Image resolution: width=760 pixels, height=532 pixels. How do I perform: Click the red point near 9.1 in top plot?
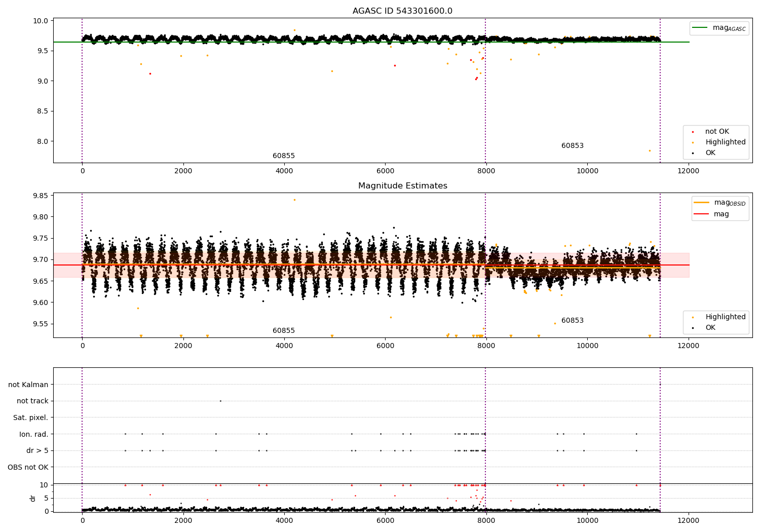point(150,73)
